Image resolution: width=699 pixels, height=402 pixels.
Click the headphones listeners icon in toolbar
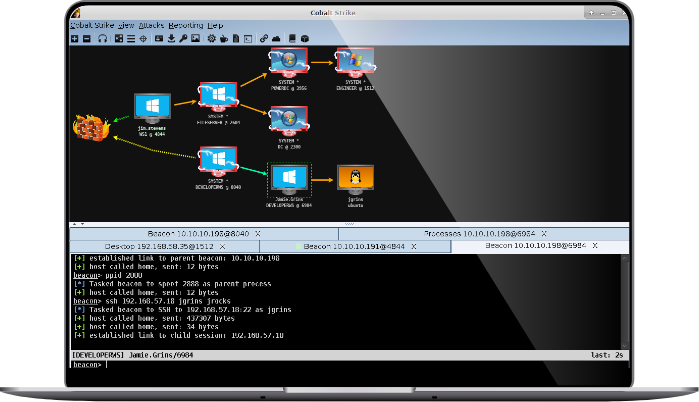point(103,38)
